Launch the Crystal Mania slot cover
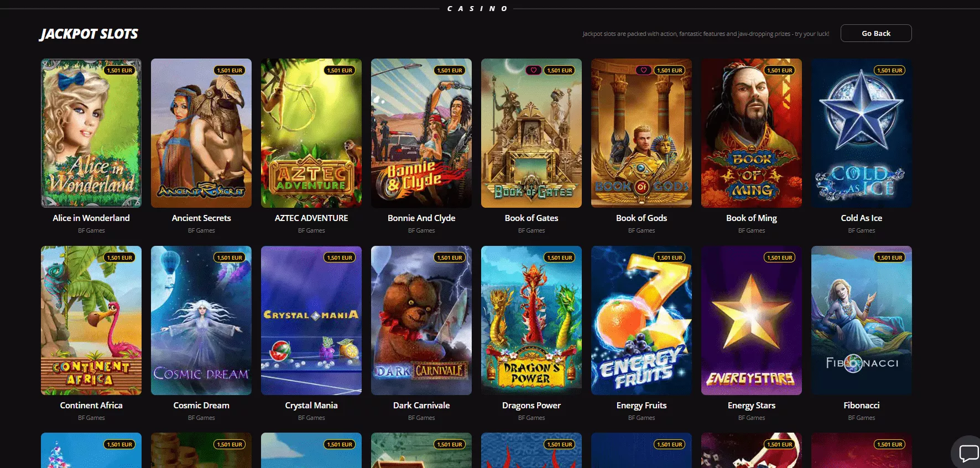This screenshot has width=980, height=468. tap(311, 320)
